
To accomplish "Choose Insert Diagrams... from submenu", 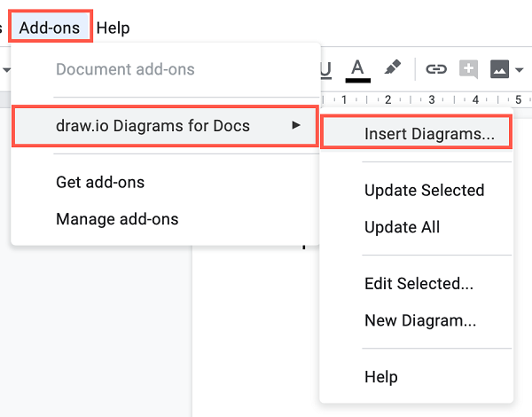I will point(417,133).
